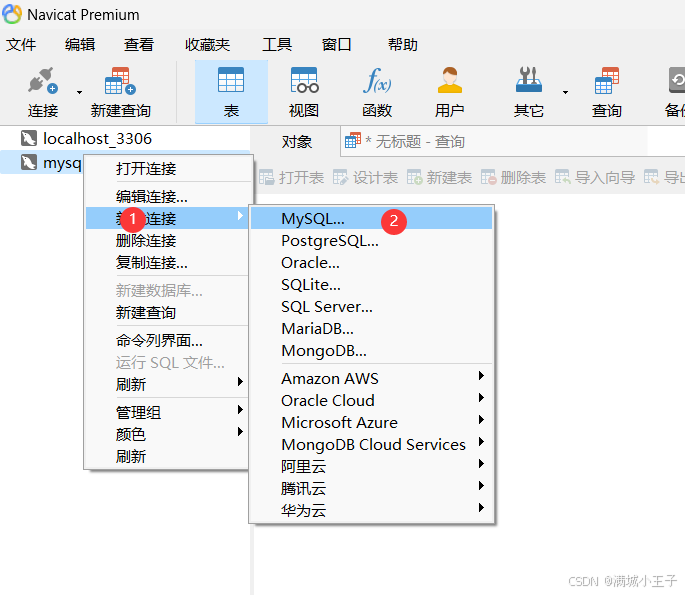
Task: Click 新建表 (New Table) button
Action: (439, 178)
